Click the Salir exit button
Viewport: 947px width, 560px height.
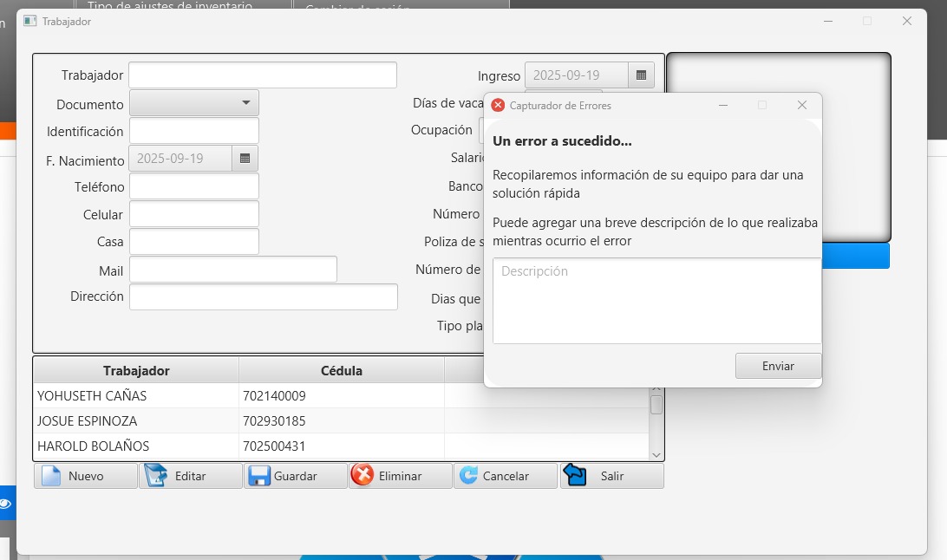point(611,476)
